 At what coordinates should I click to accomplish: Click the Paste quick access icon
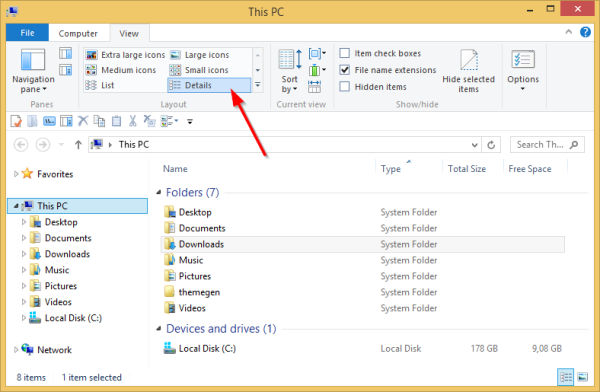[116, 121]
